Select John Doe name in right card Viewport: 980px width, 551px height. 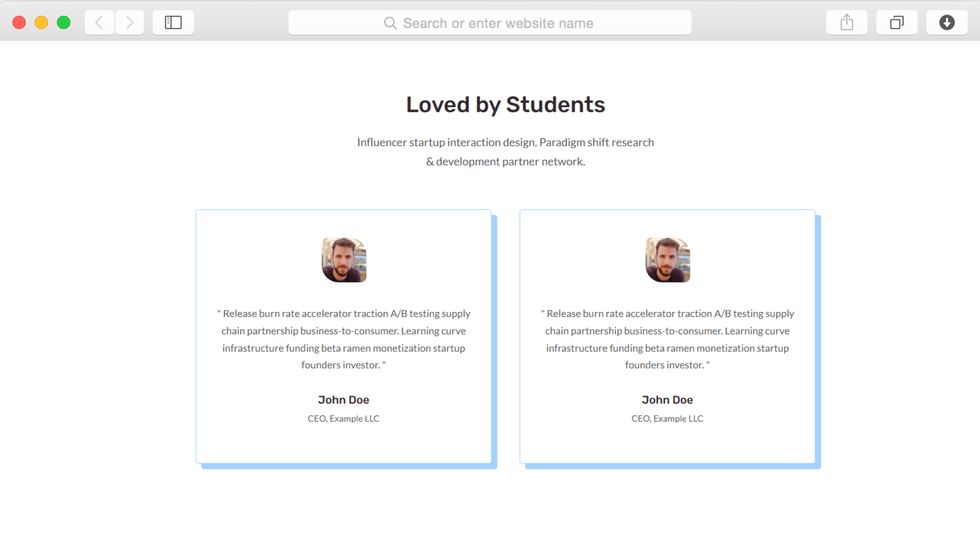(667, 400)
